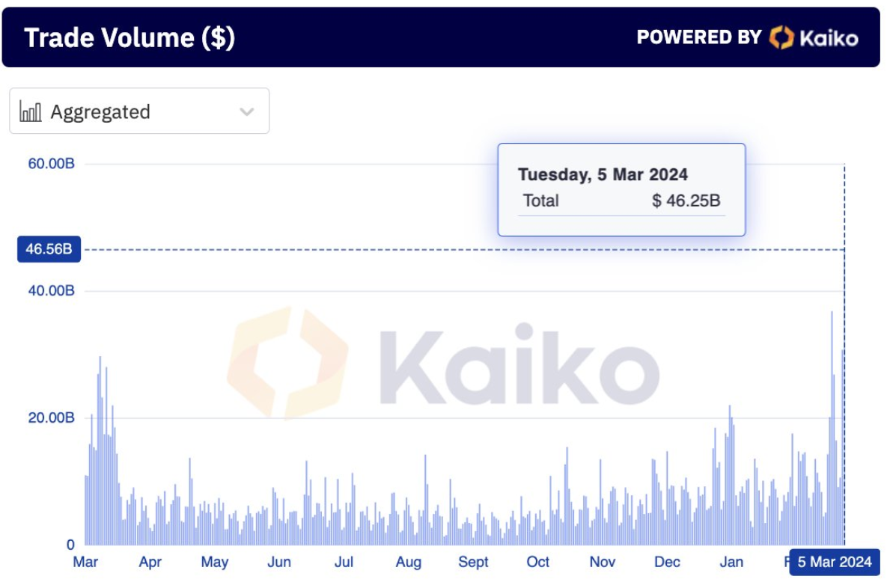Click the Kaiko watermark hexagon logo
887x588 pixels.
click(x=288, y=362)
